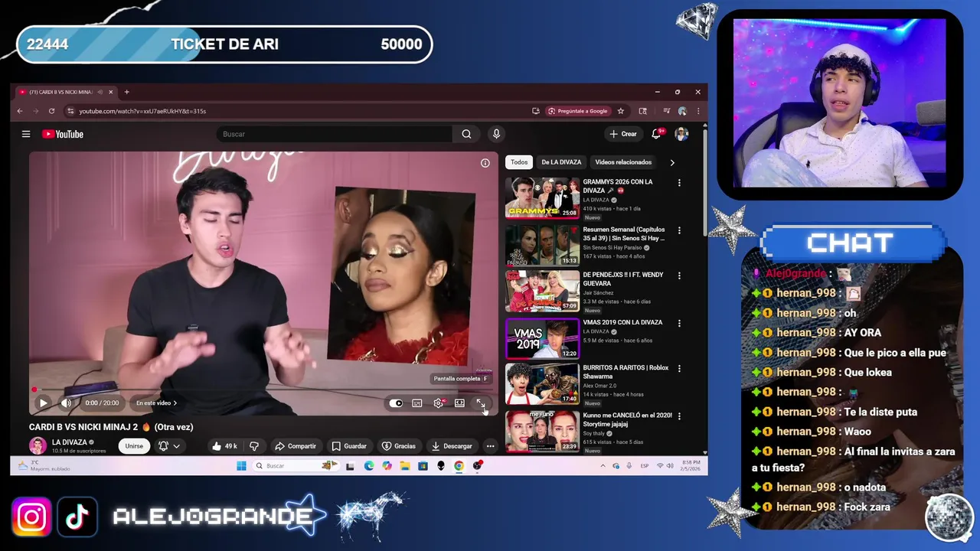Click the search magnifier button

[x=466, y=134]
